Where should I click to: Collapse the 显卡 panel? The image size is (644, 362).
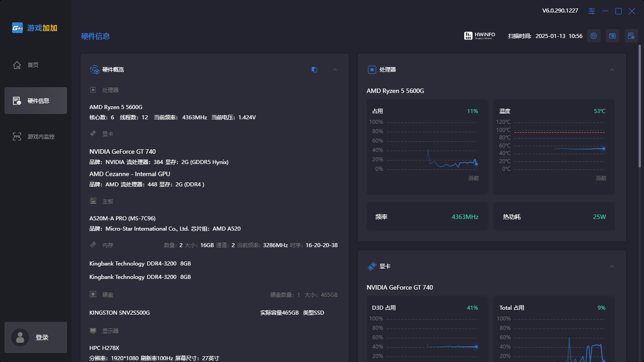612,266
